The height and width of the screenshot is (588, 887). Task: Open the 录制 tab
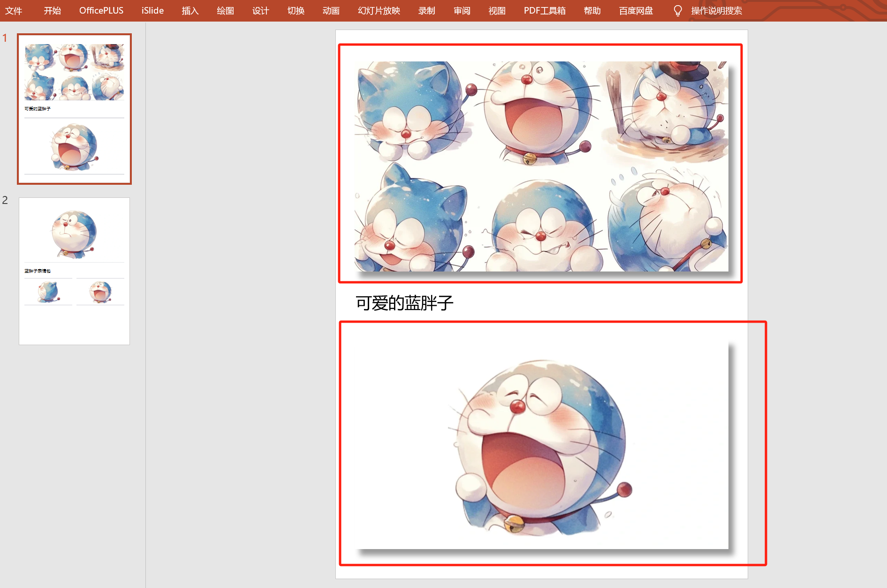point(427,10)
